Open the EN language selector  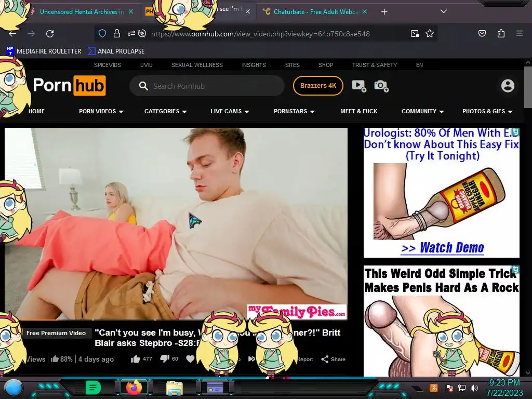(419, 65)
